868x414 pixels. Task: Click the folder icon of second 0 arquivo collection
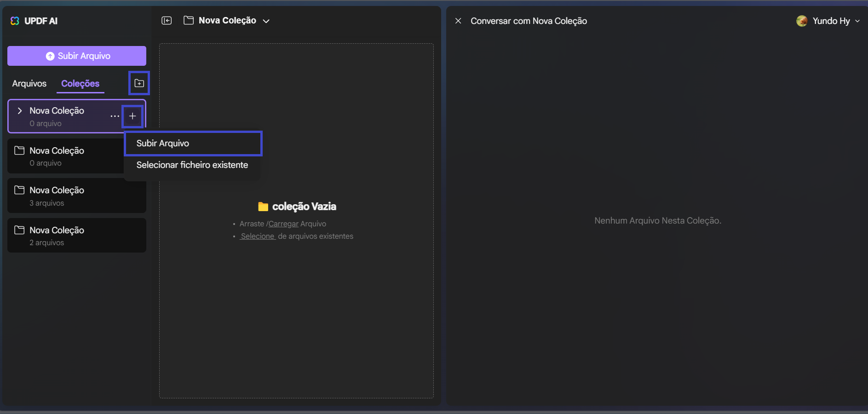tap(19, 150)
